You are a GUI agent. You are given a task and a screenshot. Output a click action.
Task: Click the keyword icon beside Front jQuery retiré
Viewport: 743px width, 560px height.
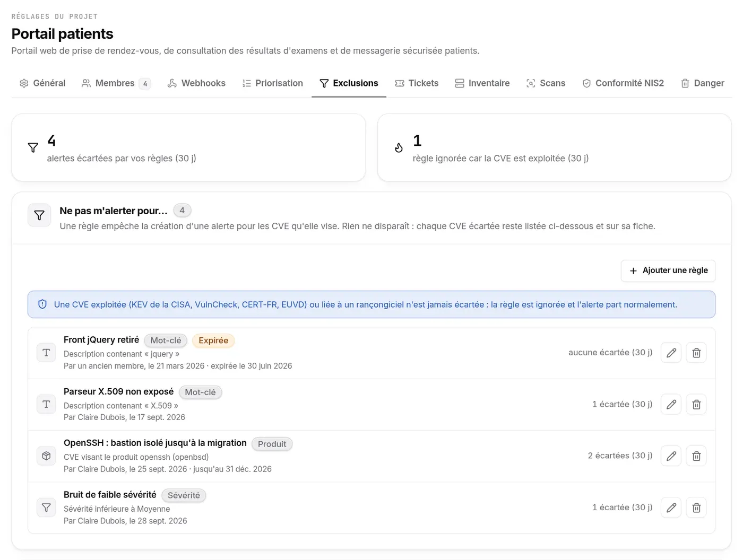click(46, 353)
